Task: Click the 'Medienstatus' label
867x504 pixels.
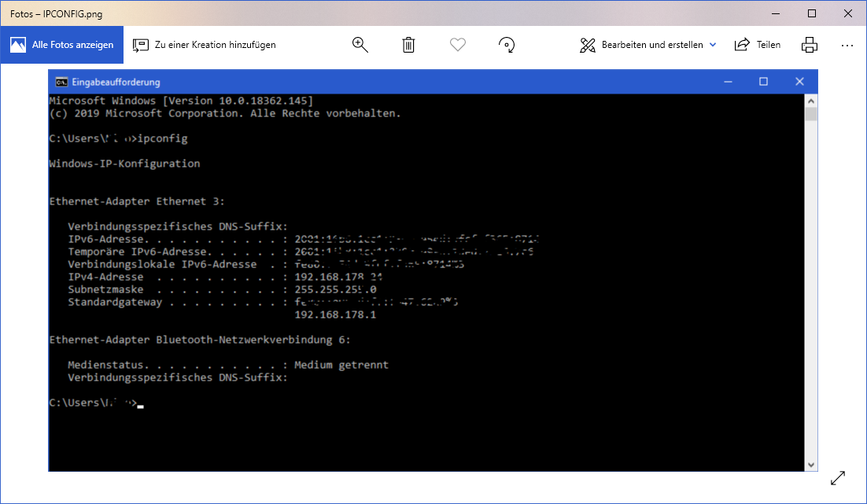Action: pos(105,365)
